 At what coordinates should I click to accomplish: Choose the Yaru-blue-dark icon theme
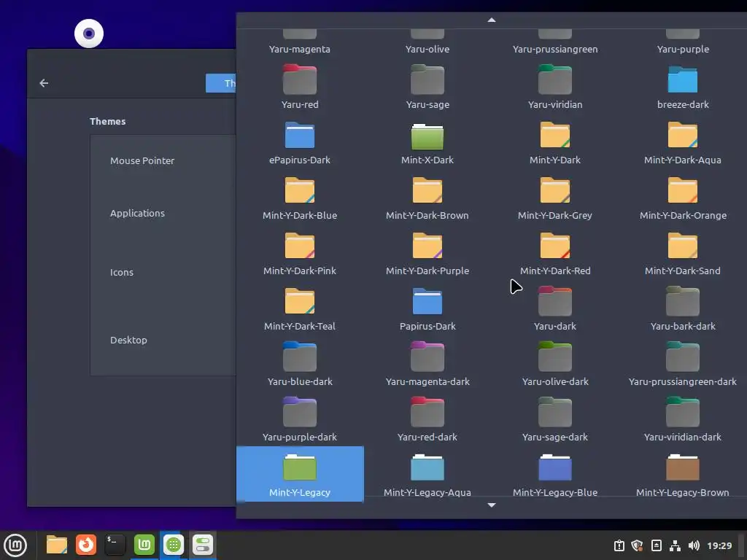(300, 363)
